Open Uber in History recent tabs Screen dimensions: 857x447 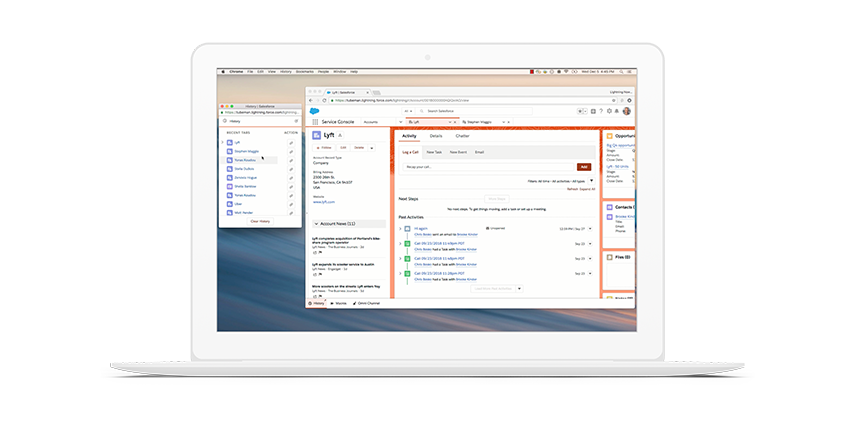pos(238,204)
